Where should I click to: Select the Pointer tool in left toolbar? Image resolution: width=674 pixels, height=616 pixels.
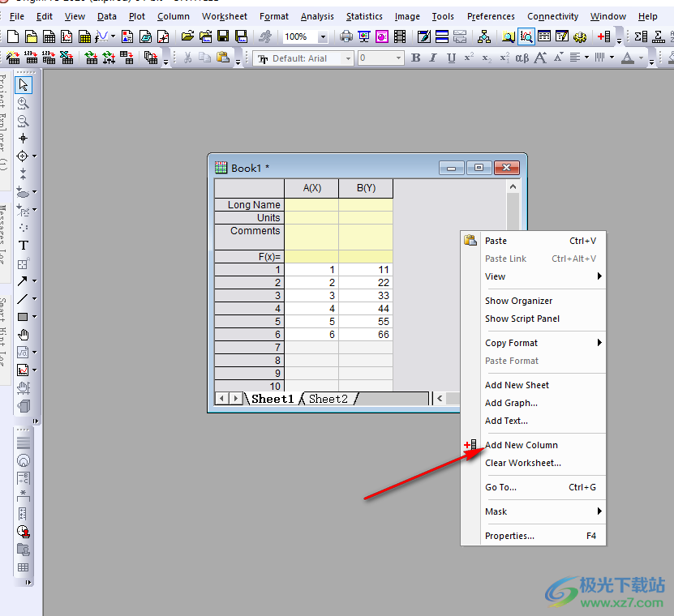(24, 85)
